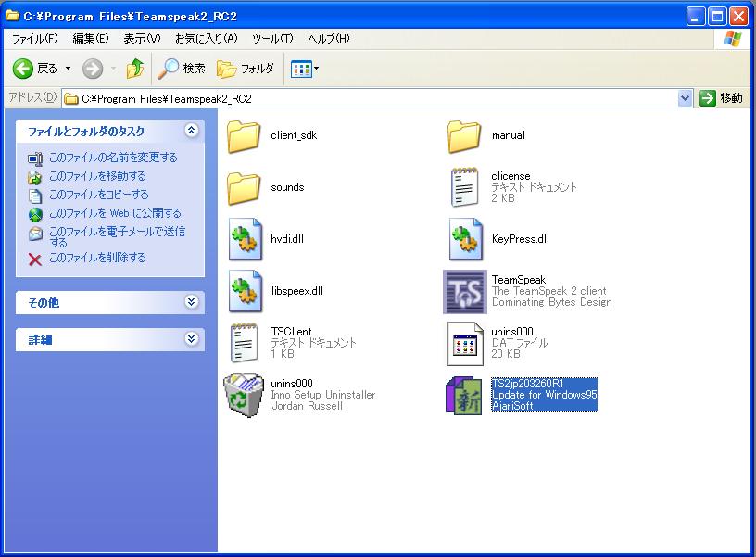Collapse the ファイルとフォルダのタスク panel
This screenshot has width=756, height=557.
click(192, 130)
